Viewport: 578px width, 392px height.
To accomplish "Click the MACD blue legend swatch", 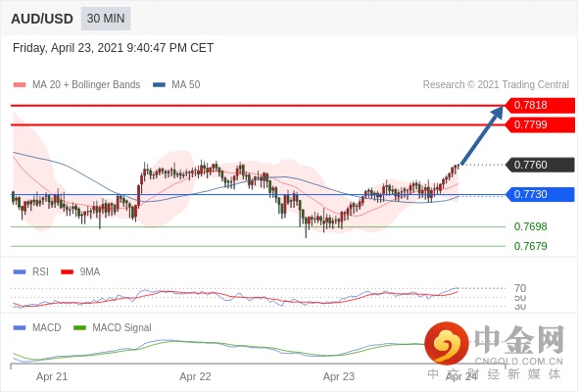I will [20, 328].
